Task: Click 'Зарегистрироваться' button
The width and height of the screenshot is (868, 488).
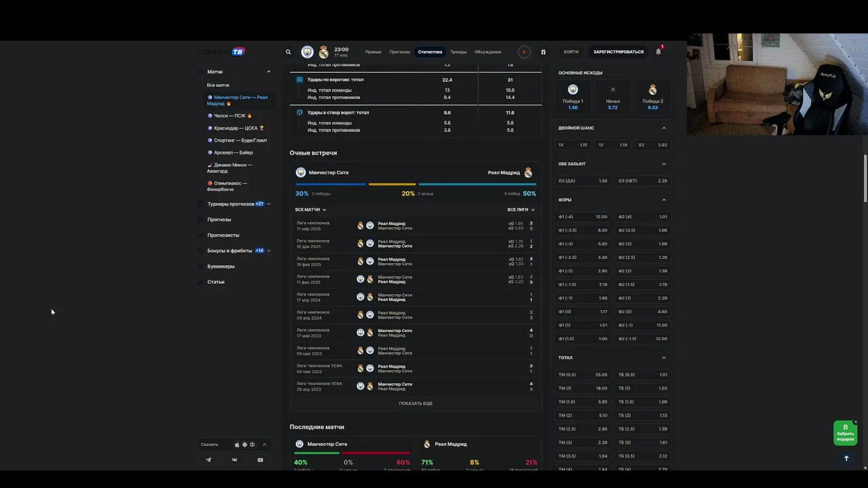Action: coord(618,52)
